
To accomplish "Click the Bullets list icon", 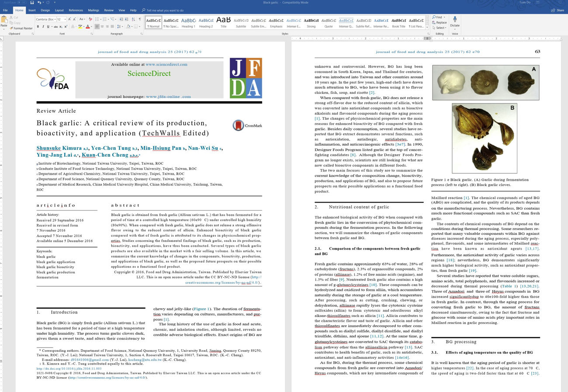I will tap(97, 19).
